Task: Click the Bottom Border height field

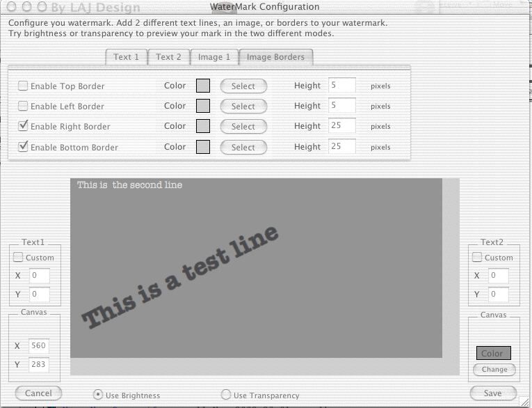Action: [x=341, y=147]
